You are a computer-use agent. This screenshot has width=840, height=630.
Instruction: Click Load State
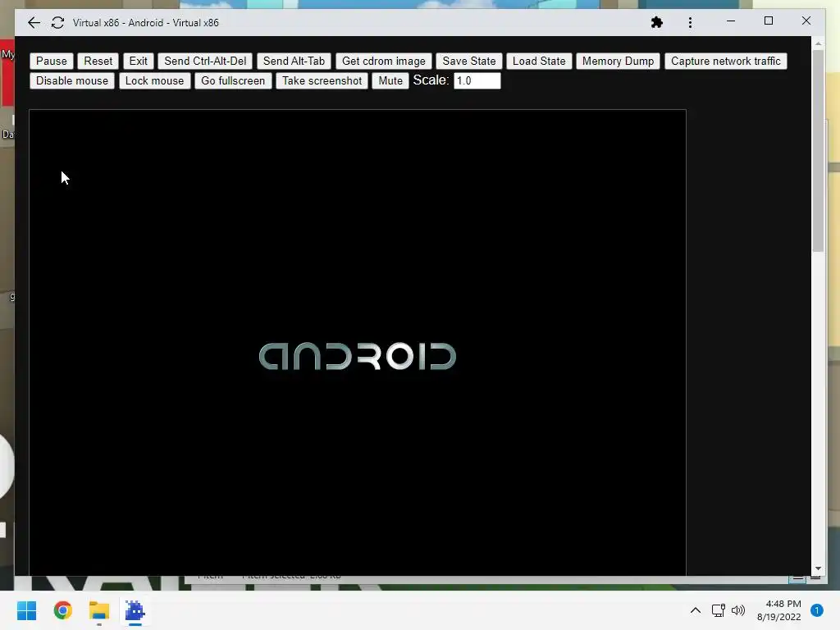click(539, 61)
